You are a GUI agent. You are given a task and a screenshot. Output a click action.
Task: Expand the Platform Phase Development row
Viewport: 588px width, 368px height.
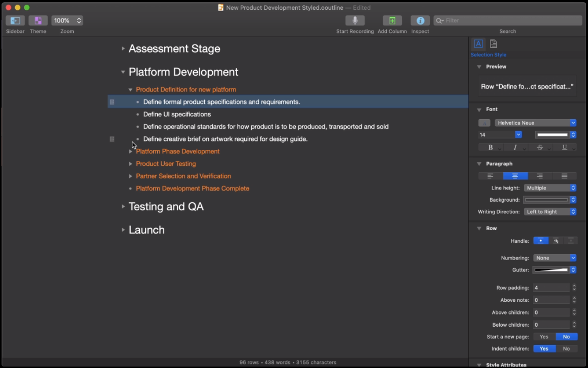coord(130,152)
